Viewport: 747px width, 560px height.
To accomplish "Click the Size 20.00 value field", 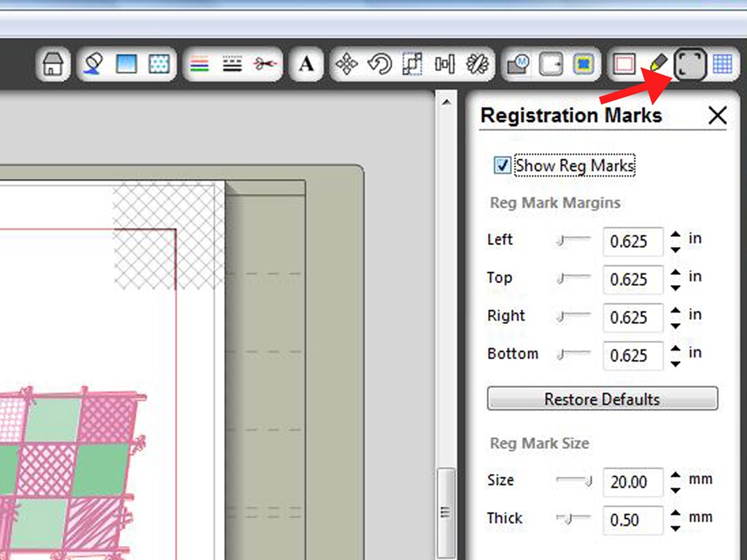I will pos(632,482).
